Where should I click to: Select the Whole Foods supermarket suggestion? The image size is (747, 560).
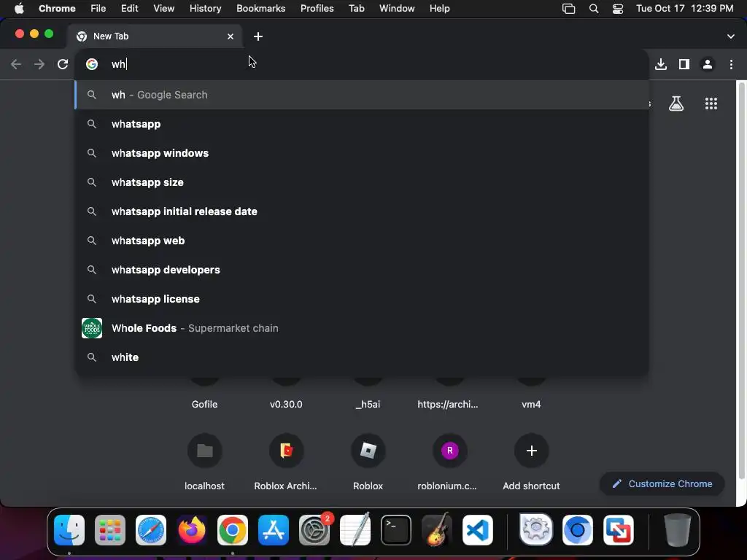click(362, 328)
